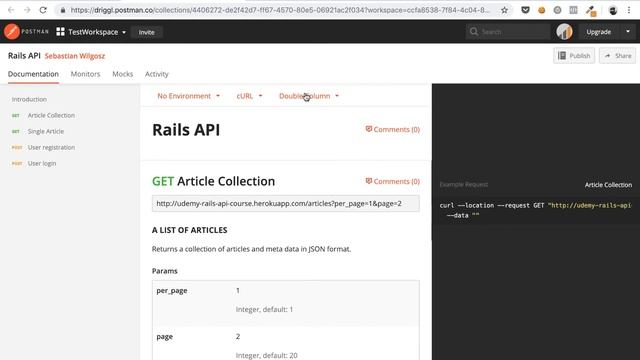Click the Article Collection request URL field
Screen dimensions: 640x360
pos(286,203)
